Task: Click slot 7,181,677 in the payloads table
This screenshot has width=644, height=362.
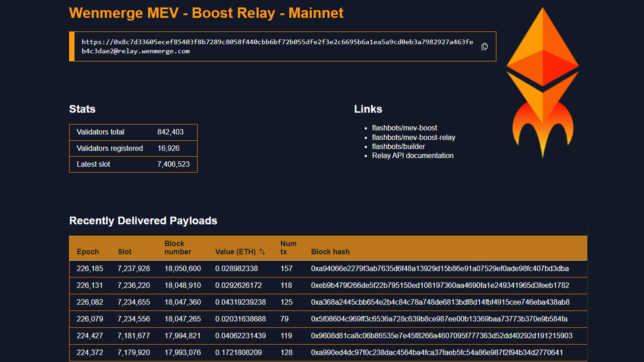Action: pos(134,336)
